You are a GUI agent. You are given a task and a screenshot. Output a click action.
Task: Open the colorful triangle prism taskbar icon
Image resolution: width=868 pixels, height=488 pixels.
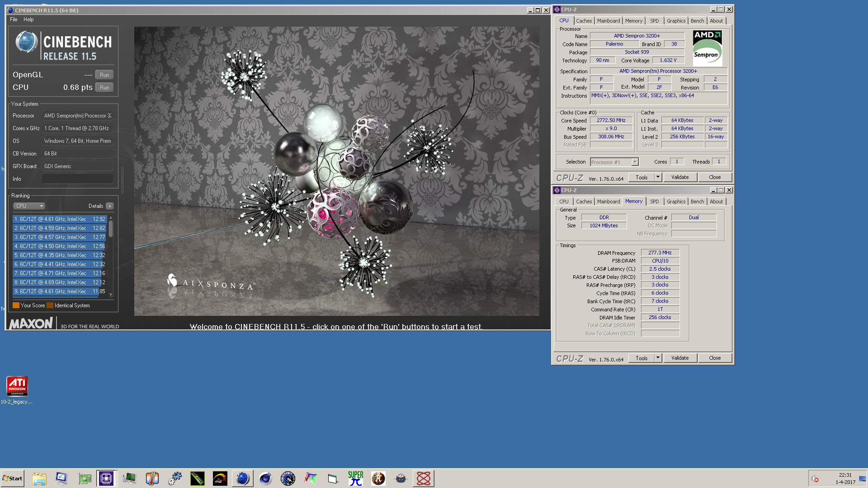click(311, 479)
